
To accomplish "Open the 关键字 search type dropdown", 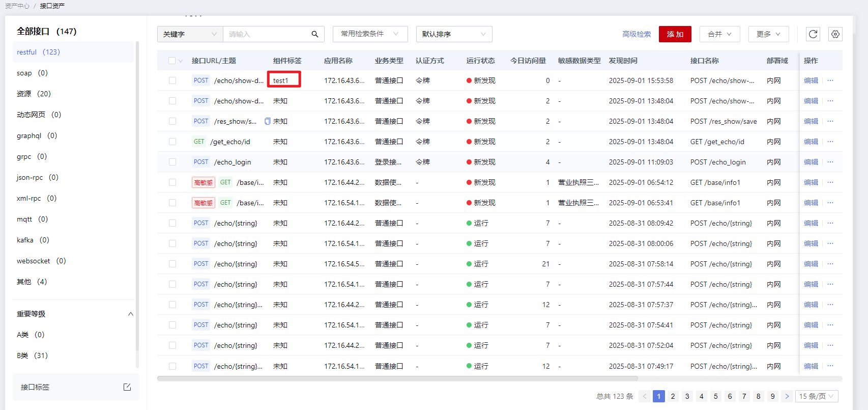I will click(190, 34).
